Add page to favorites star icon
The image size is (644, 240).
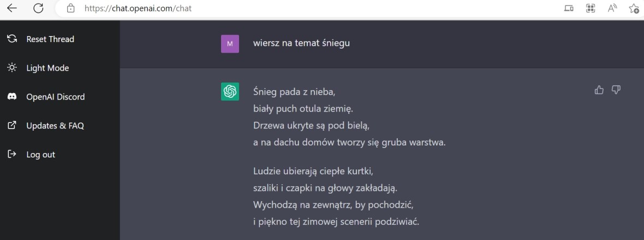pos(634,8)
